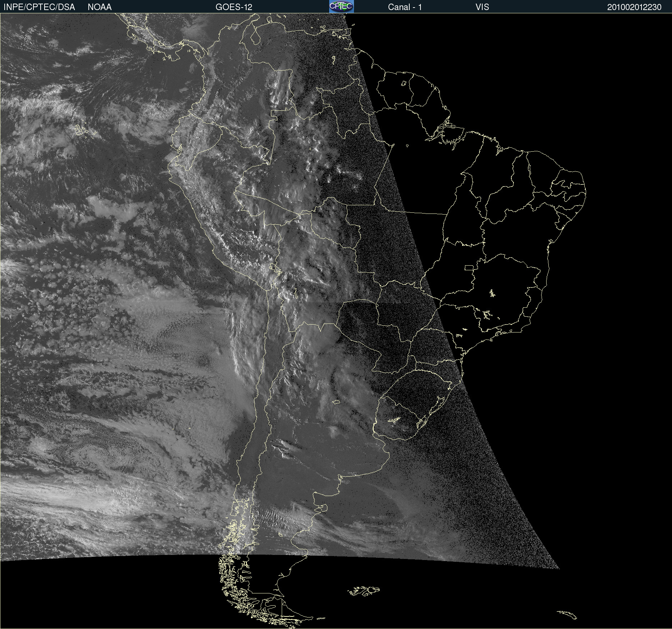Click the INPE/CPTEC/DSA header text
This screenshot has height=629, width=672.
[39, 7]
